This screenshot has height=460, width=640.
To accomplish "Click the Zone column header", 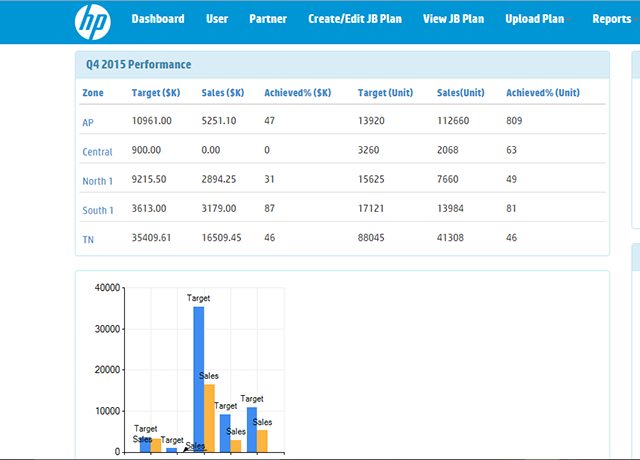I will (93, 93).
